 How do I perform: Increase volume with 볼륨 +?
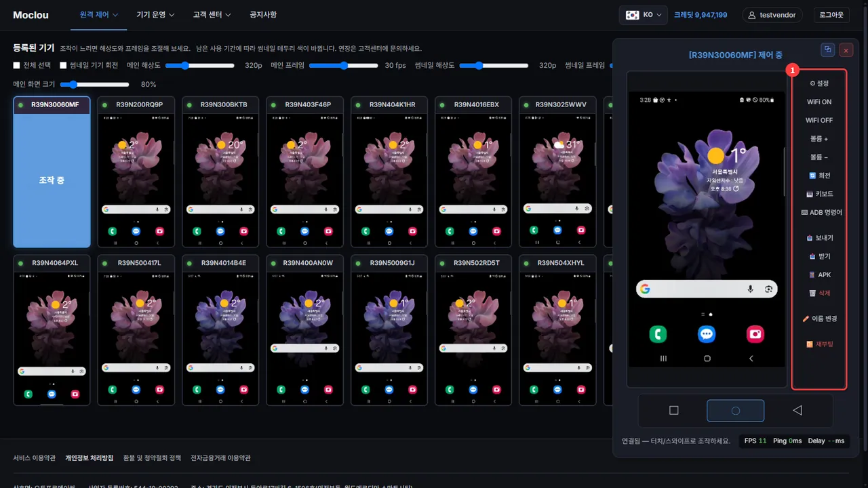click(x=819, y=138)
